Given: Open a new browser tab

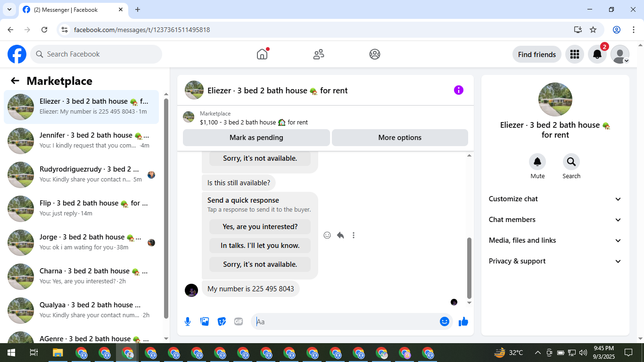Looking at the screenshot, I should 138,9.
